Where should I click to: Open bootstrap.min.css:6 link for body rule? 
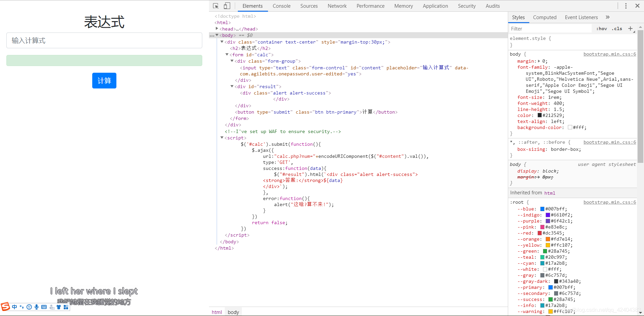pos(609,54)
